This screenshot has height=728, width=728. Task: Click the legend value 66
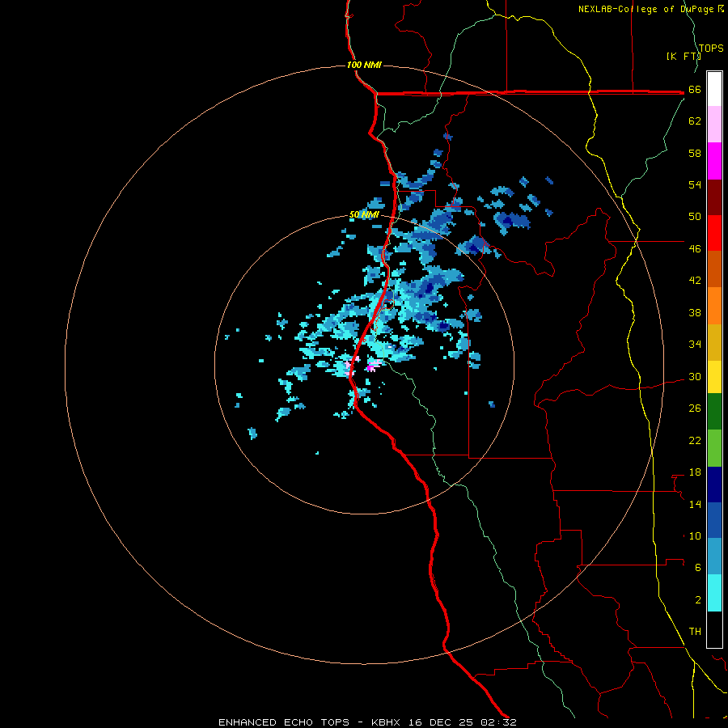point(695,89)
